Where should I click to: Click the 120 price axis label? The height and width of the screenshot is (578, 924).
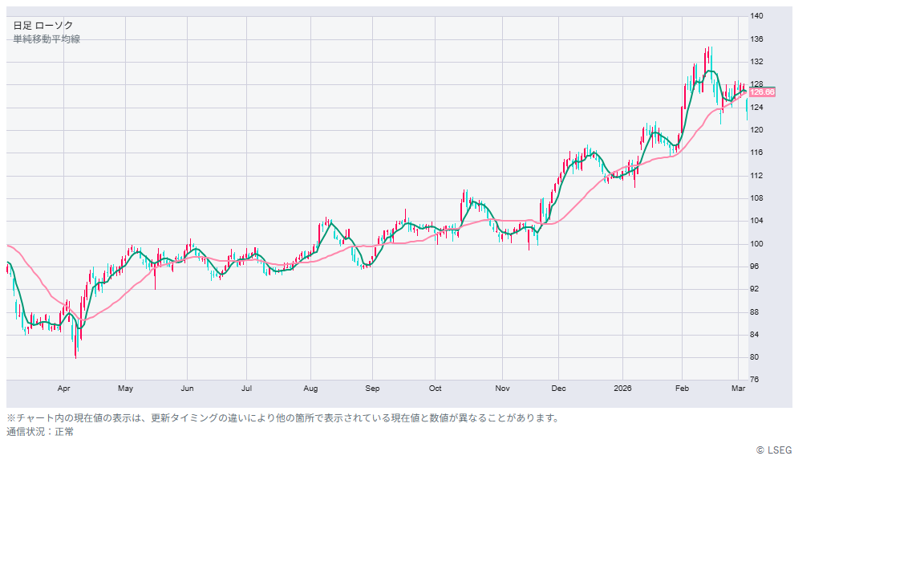[x=756, y=130]
